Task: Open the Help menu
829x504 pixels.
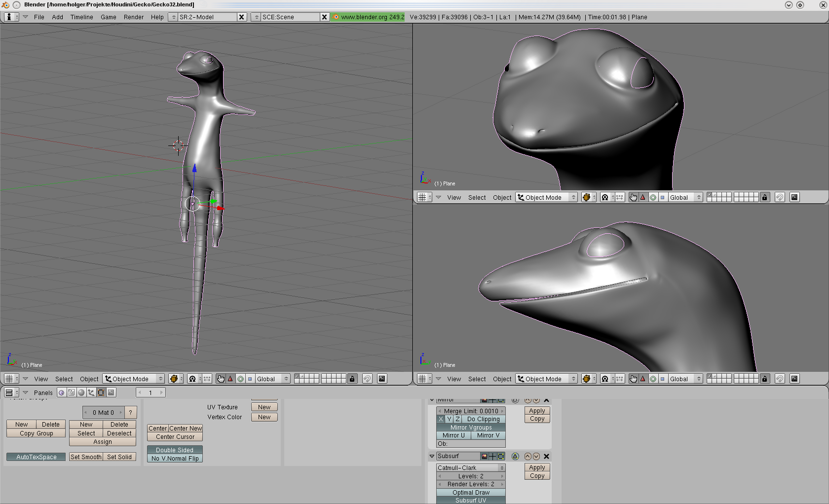Action: [x=157, y=17]
